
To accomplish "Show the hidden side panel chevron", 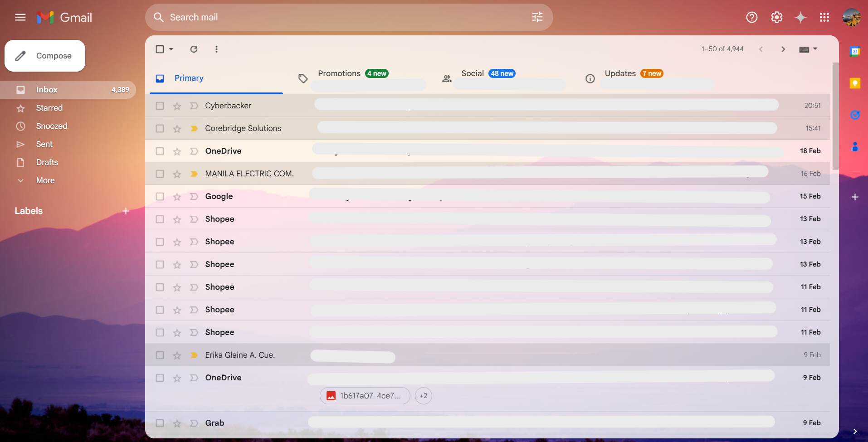I will pyautogui.click(x=855, y=431).
